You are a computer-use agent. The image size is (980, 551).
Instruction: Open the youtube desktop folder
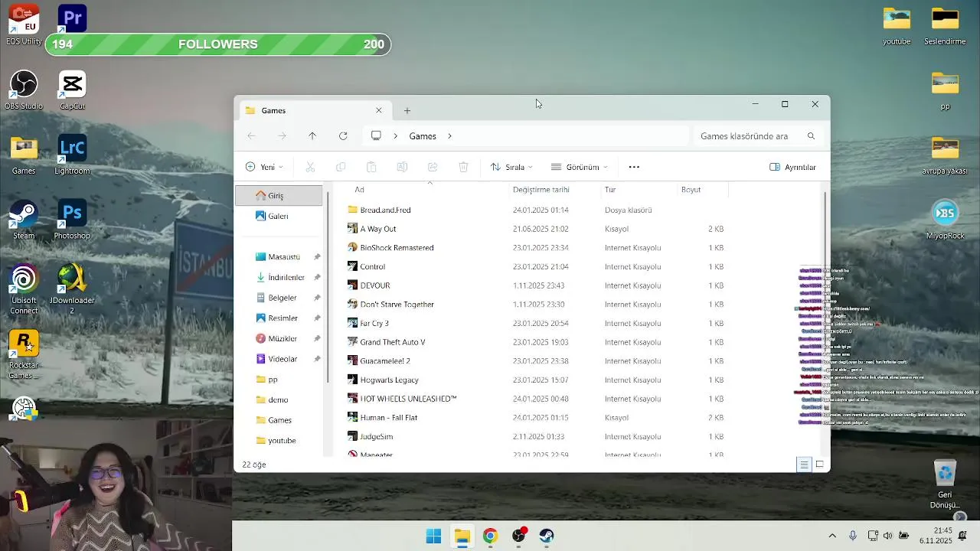tap(897, 26)
